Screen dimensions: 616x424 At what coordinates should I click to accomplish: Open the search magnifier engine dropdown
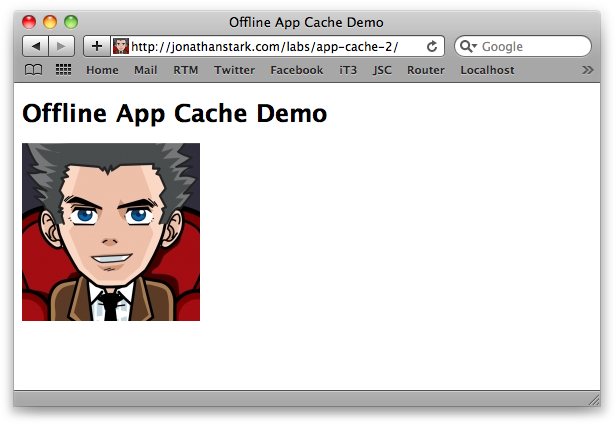point(468,46)
